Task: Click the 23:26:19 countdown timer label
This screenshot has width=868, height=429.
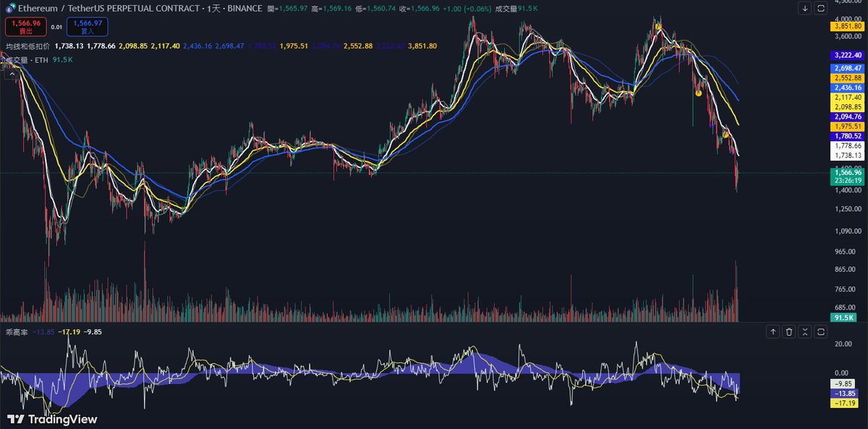Action: [847, 181]
